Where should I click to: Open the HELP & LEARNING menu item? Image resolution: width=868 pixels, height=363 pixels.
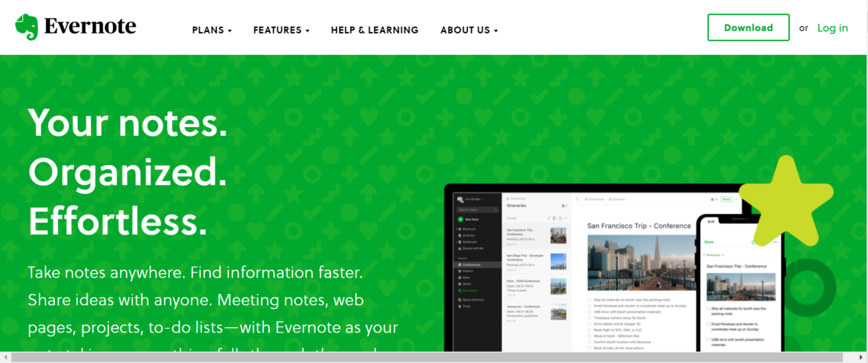(x=375, y=30)
